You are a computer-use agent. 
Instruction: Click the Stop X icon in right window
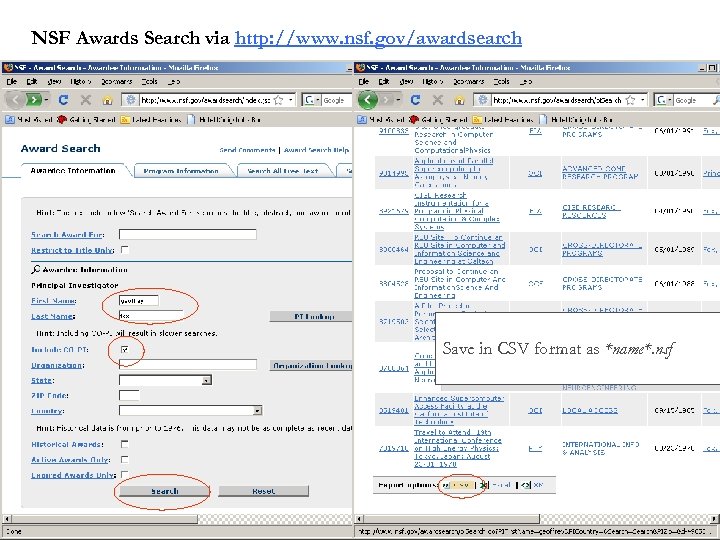(x=438, y=100)
